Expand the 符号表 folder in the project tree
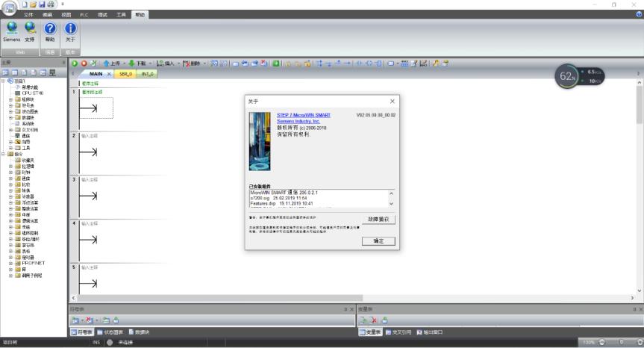The height and width of the screenshot is (348, 644). [10, 105]
